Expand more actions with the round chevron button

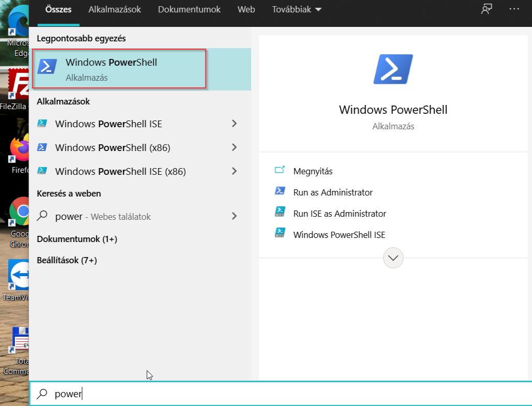pos(393,258)
